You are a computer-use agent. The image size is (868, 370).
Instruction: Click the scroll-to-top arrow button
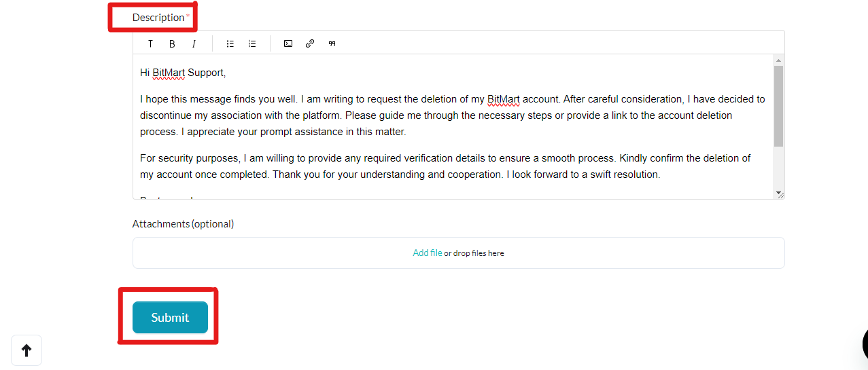(x=27, y=350)
